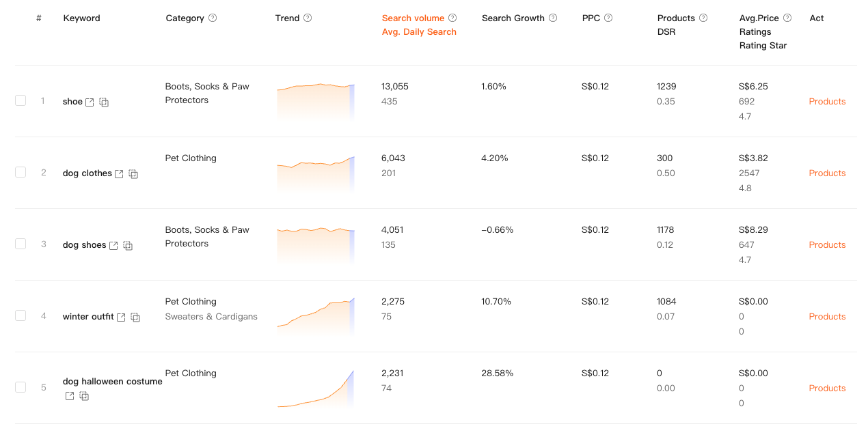
Task: Open Products link for dog shoes row
Action: pyautogui.click(x=827, y=244)
